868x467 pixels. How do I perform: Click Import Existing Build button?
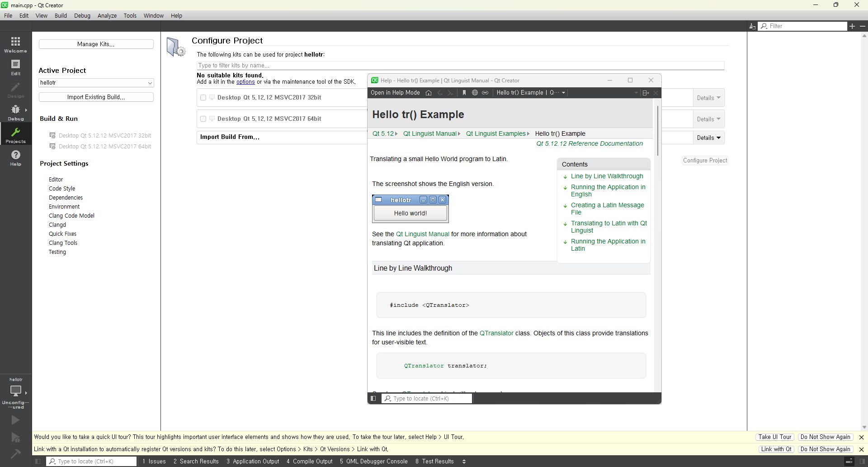click(96, 97)
